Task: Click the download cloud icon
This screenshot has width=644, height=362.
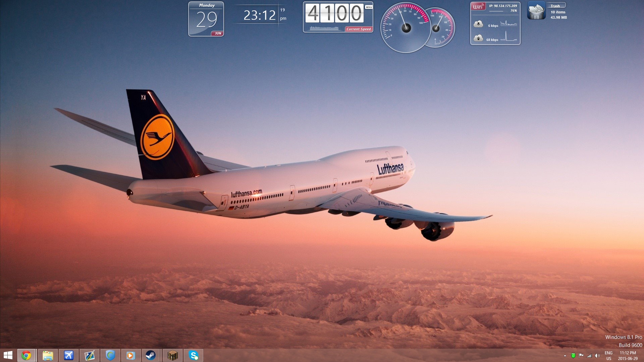Action: [x=478, y=24]
